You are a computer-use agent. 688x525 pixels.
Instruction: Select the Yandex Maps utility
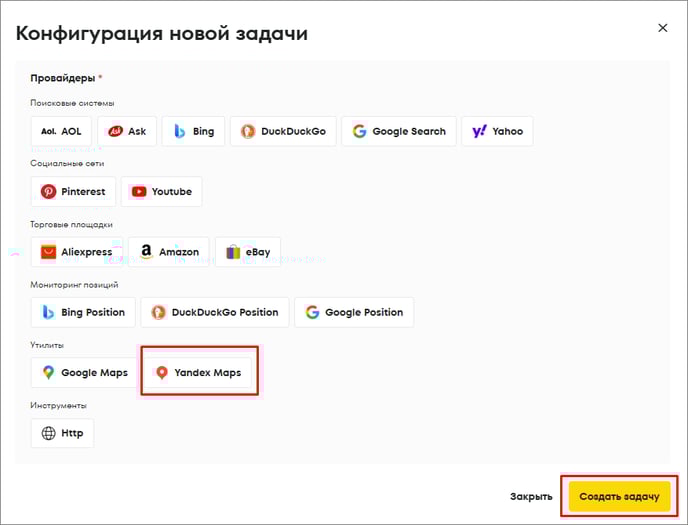[198, 372]
